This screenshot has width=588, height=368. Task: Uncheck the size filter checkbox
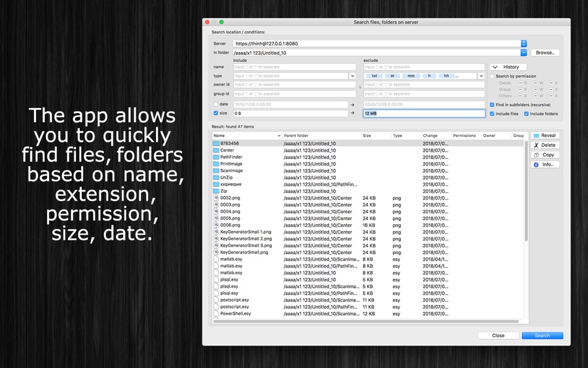[x=215, y=113]
